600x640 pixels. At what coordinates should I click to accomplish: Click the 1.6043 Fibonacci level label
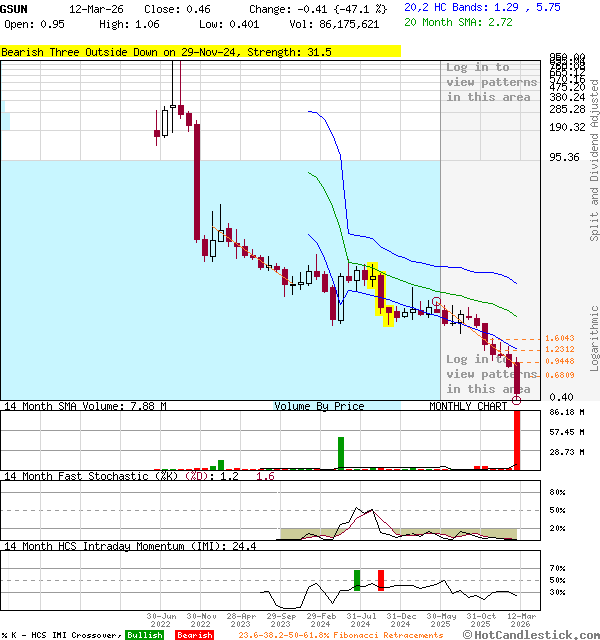[x=561, y=339]
